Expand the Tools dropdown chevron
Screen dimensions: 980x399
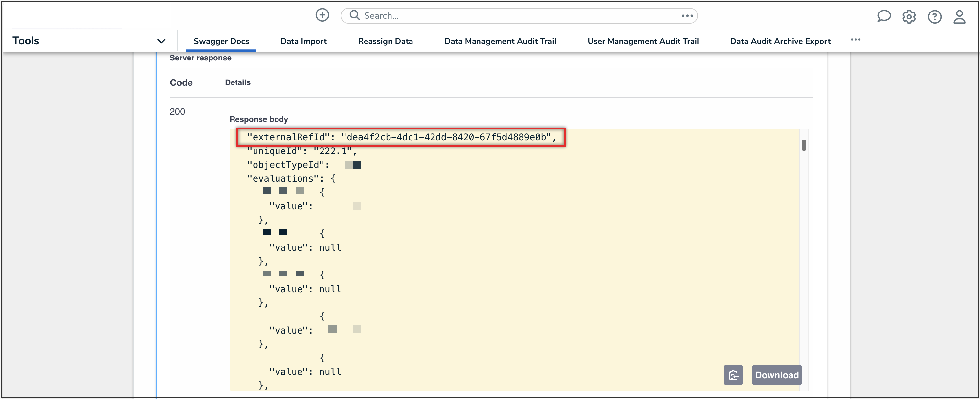(161, 41)
